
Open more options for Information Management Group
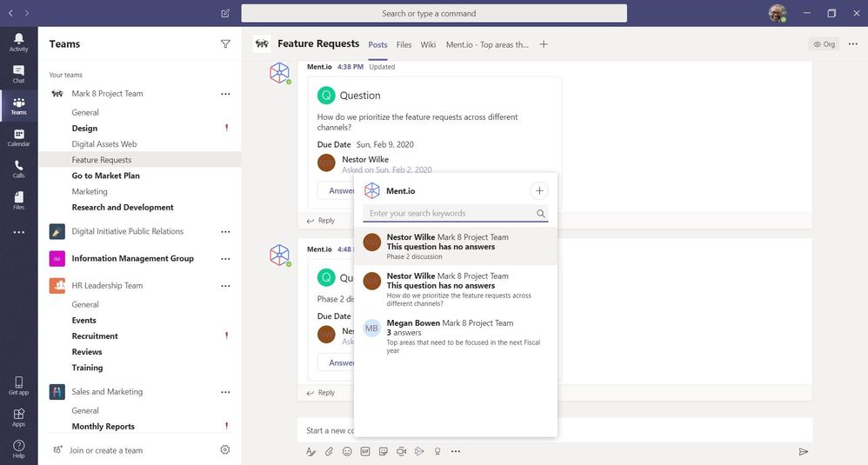tap(225, 259)
